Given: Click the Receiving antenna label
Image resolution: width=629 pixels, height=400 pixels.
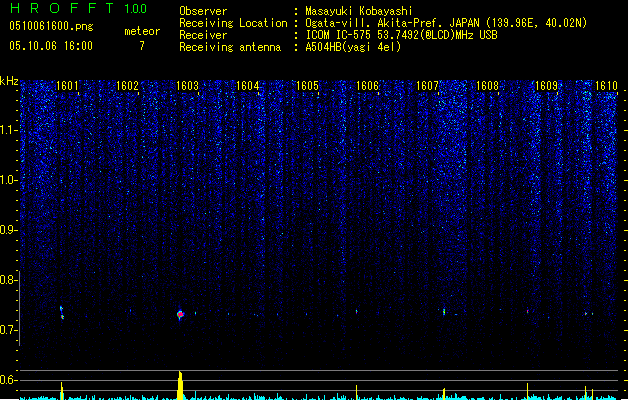Looking at the screenshot, I should pyautogui.click(x=230, y=47).
